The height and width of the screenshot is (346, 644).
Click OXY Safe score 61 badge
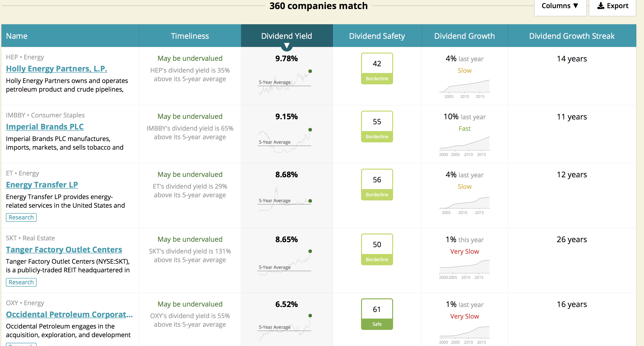(377, 314)
